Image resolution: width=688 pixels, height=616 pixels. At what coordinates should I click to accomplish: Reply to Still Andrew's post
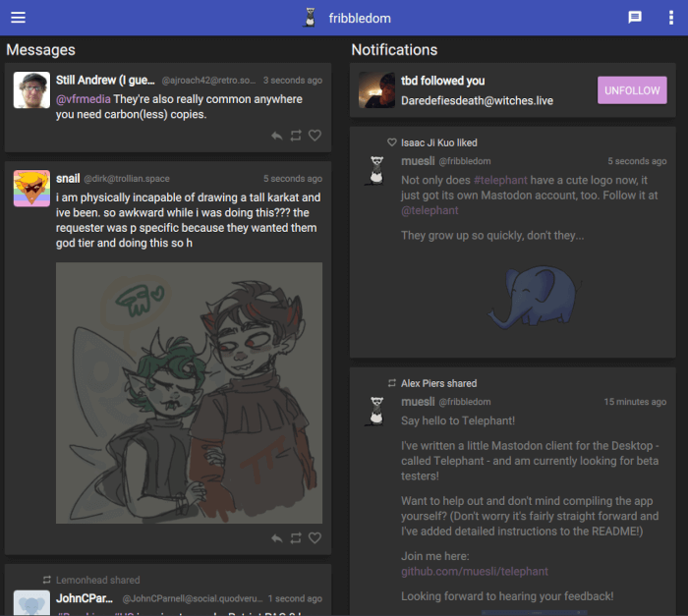tap(276, 136)
